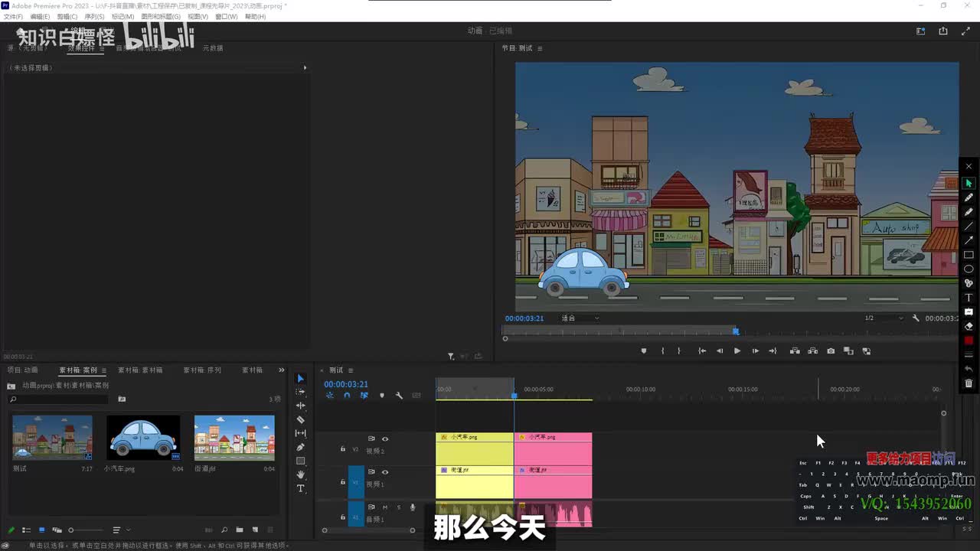980x551 pixels.
Task: Toggle snapping magnet in the timeline
Action: (347, 396)
